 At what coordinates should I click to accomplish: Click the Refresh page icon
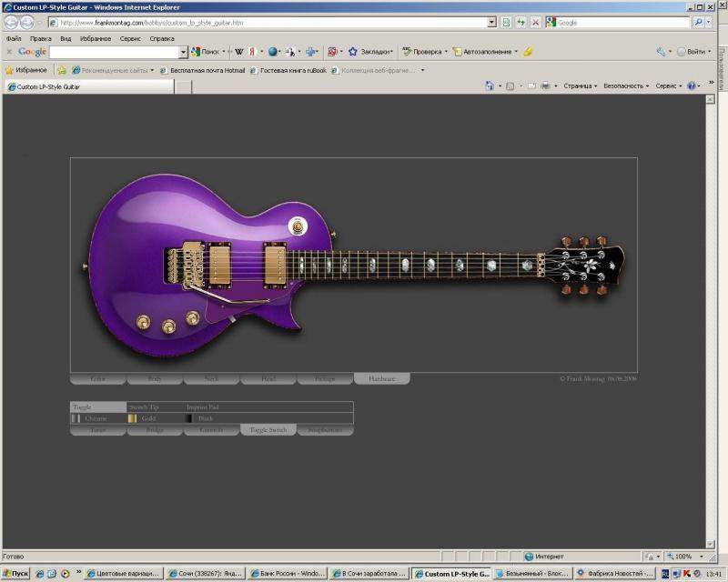pos(521,23)
